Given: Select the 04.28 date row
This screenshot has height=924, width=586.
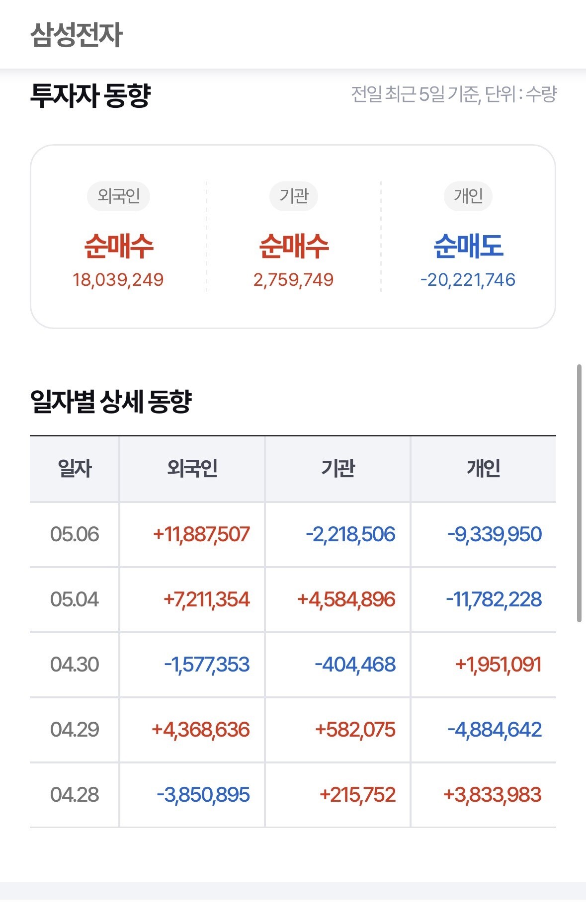Looking at the screenshot, I should [293, 795].
